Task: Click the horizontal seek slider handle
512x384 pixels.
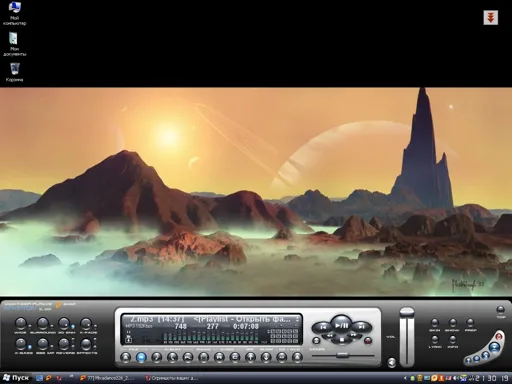Action: (x=342, y=355)
